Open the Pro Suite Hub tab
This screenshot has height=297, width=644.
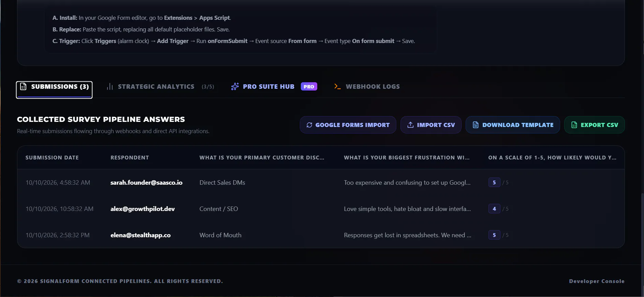pyautogui.click(x=274, y=87)
